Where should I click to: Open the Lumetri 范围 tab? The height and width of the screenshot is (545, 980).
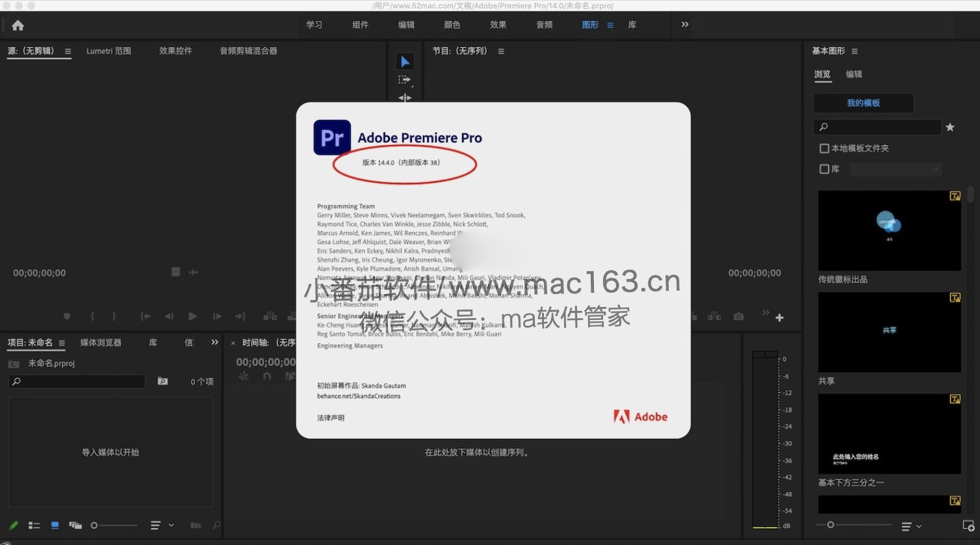(109, 51)
